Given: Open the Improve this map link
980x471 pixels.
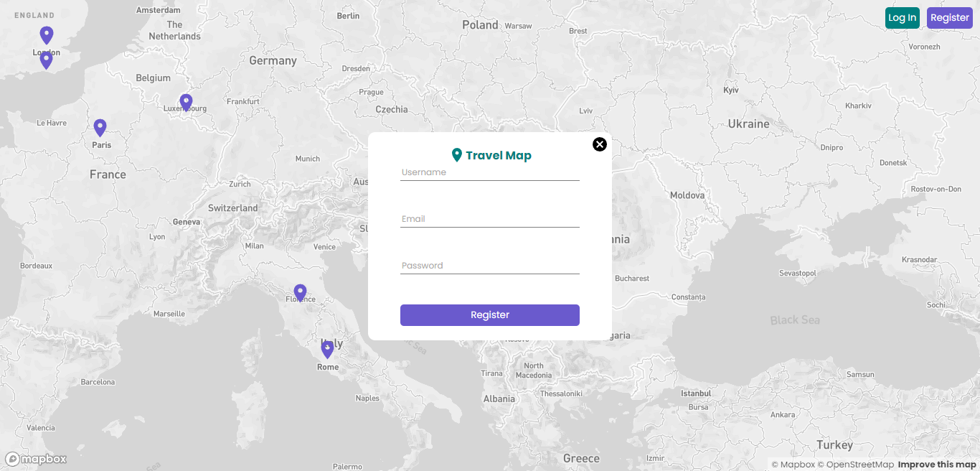Looking at the screenshot, I should click(936, 464).
